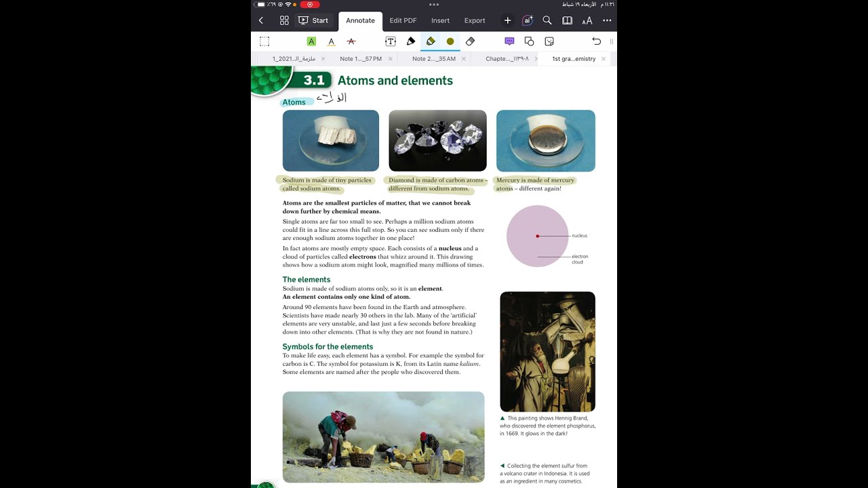Undo the last annotation
This screenshot has width=868, height=488.
pyautogui.click(x=596, y=41)
